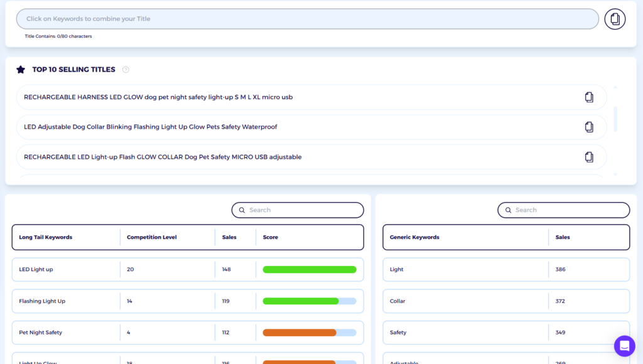Viewport: 643px width, 364px height.
Task: Click the orange score bar for Pet Night Safety
Action: (x=310, y=333)
